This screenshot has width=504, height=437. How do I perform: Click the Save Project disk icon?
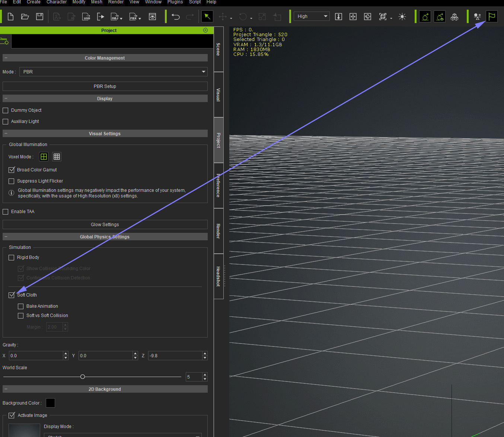39,17
